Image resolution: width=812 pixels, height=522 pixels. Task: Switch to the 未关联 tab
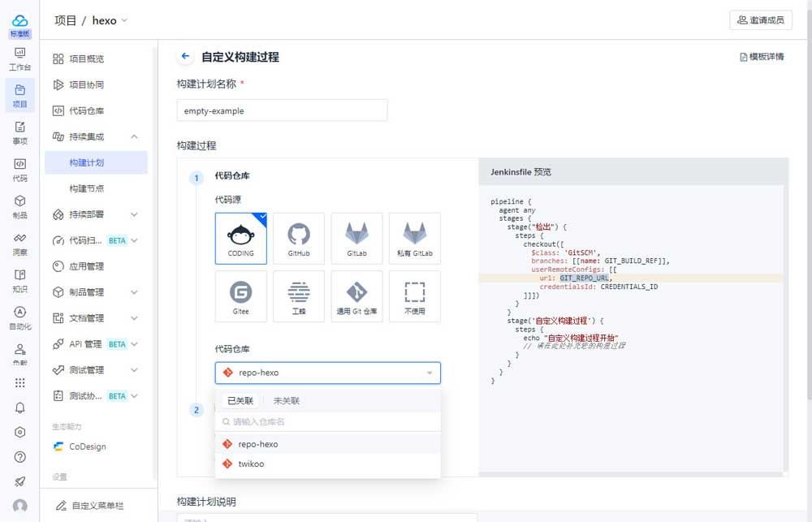point(287,400)
